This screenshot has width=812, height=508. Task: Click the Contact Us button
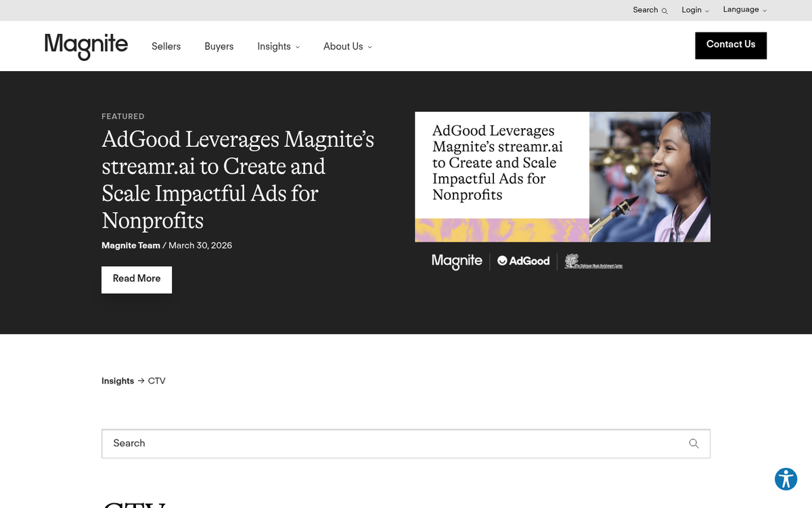[731, 45]
